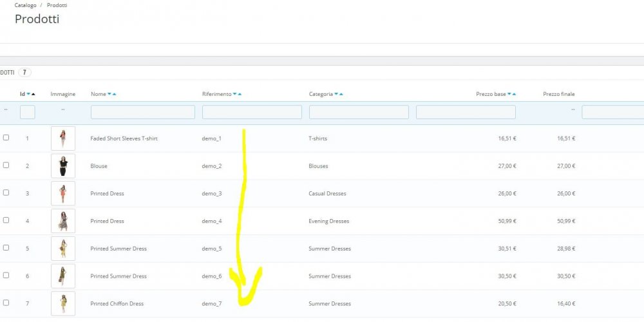Select reference demo_2 cell
Image resolution: width=644 pixels, height=322 pixels.
tap(211, 166)
